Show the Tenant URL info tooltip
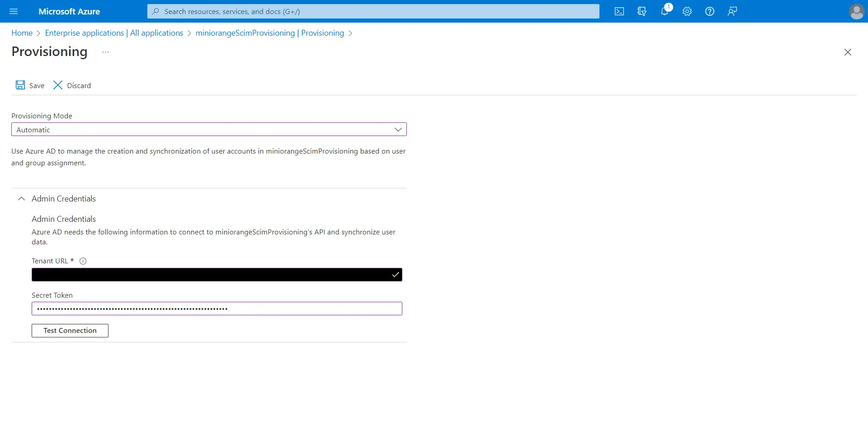 click(x=83, y=261)
